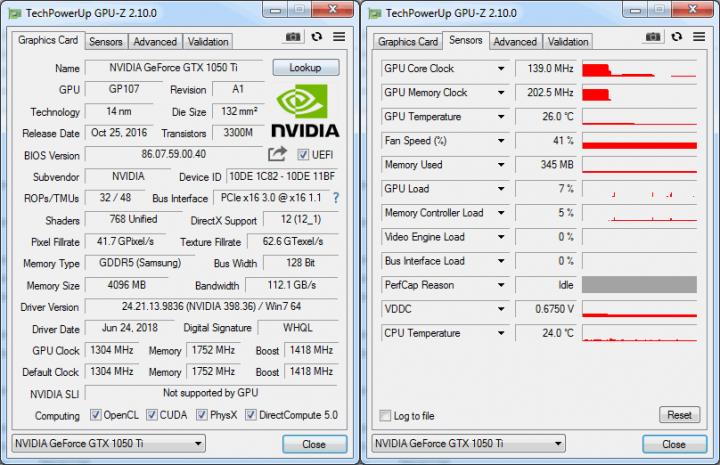The height and width of the screenshot is (465, 720).
Task: Enable the Log to file checkbox
Action: click(385, 416)
